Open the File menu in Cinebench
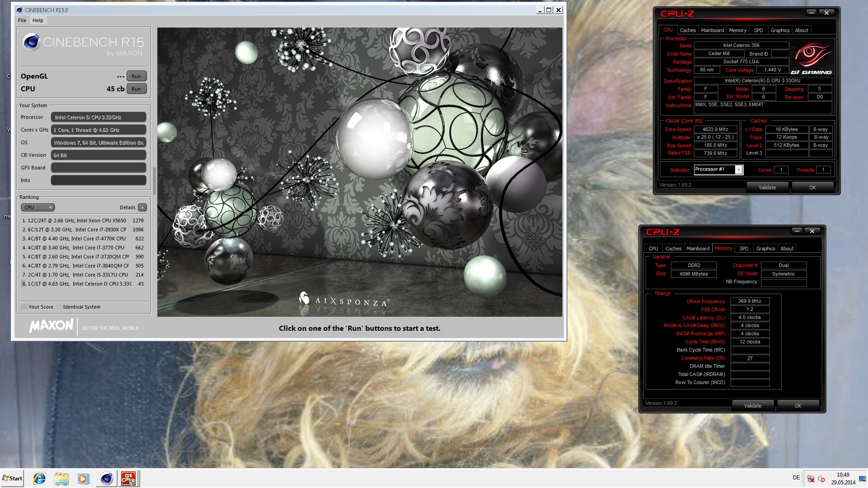This screenshot has height=488, width=868. (x=22, y=20)
